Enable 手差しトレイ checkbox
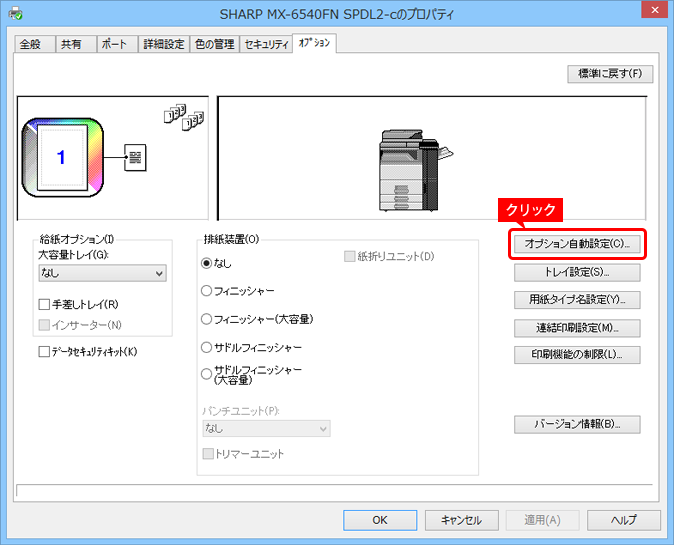Screen dimensions: 674x545 click(x=44, y=304)
